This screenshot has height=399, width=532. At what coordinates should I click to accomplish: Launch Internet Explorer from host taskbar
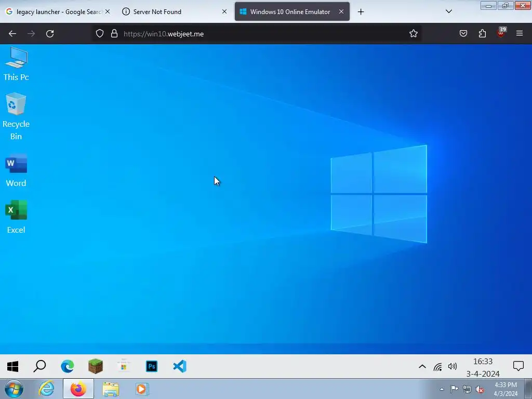pyautogui.click(x=46, y=389)
